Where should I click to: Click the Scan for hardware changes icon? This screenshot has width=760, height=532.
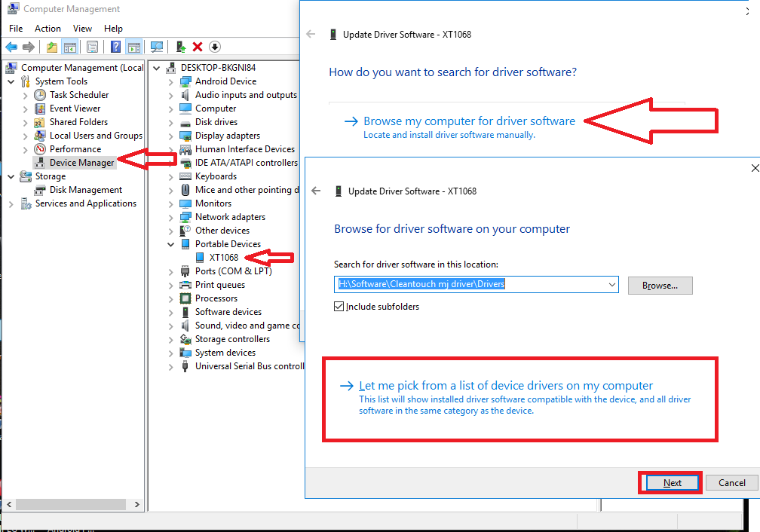pos(156,46)
